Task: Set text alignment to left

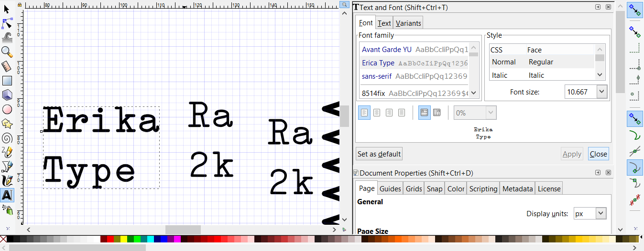Action: [x=364, y=113]
